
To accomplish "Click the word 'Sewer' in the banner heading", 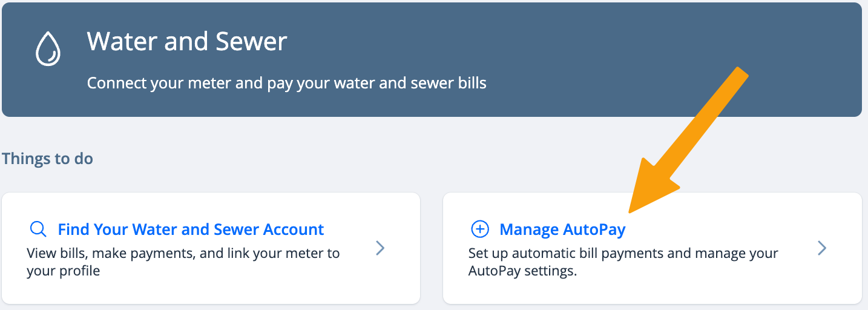I will coord(254,42).
